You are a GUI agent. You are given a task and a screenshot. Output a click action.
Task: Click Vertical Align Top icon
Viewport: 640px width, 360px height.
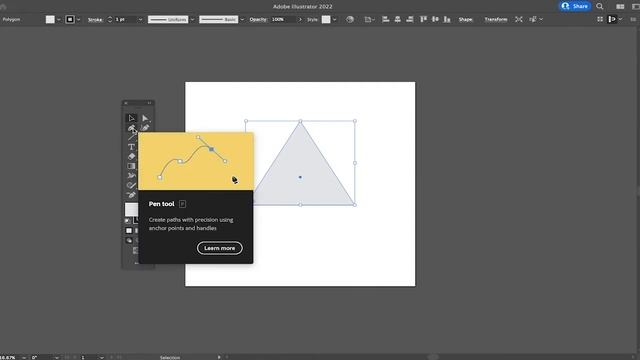pyautogui.click(x=423, y=19)
